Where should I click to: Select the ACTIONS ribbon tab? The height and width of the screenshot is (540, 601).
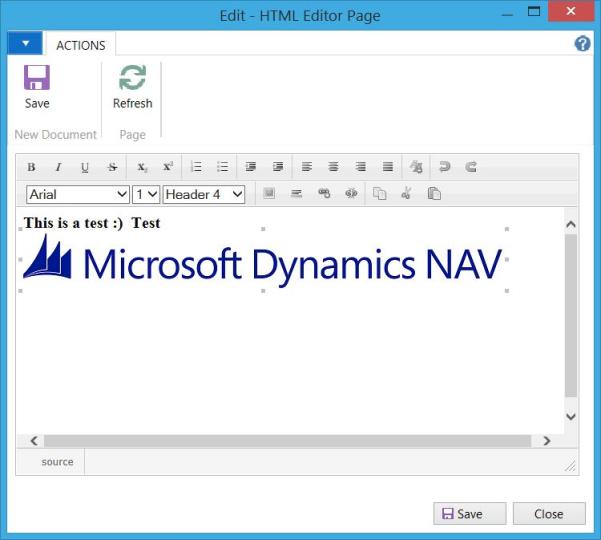pos(81,46)
